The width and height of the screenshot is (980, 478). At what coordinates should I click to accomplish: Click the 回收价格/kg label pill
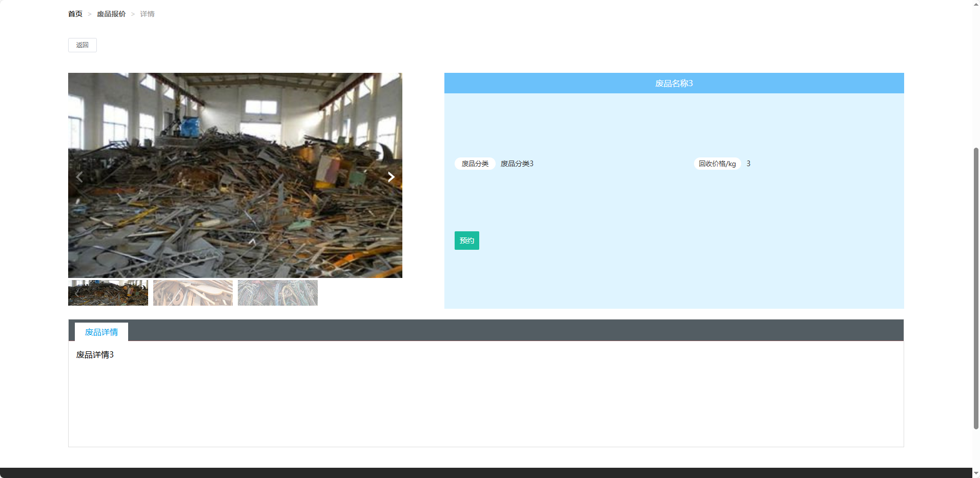(x=718, y=164)
